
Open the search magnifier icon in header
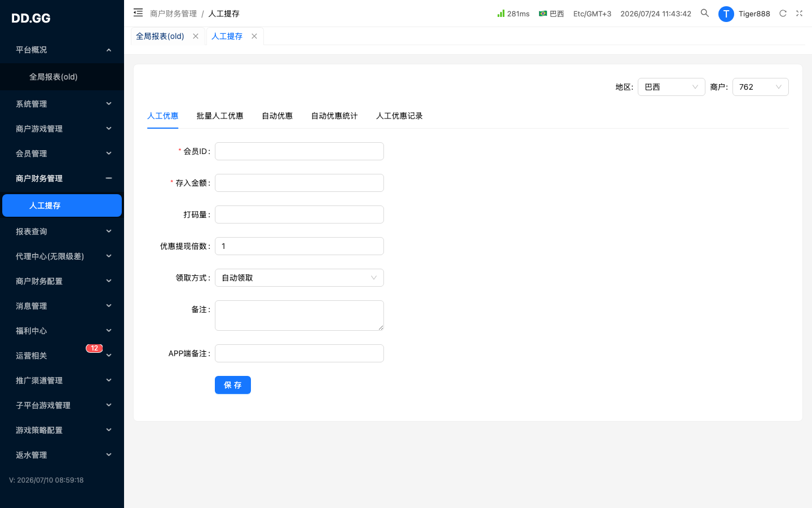(x=705, y=13)
